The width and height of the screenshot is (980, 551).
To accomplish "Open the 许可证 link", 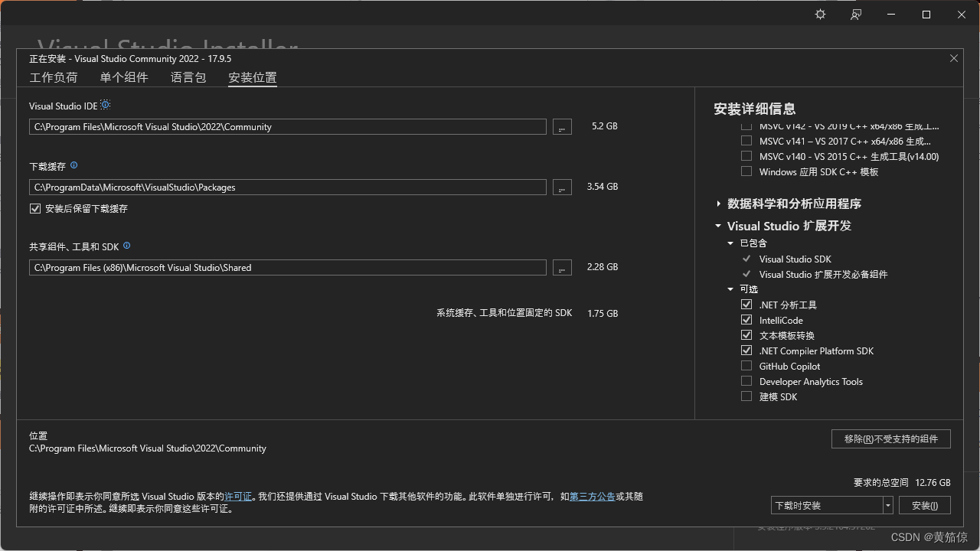I will pyautogui.click(x=238, y=497).
